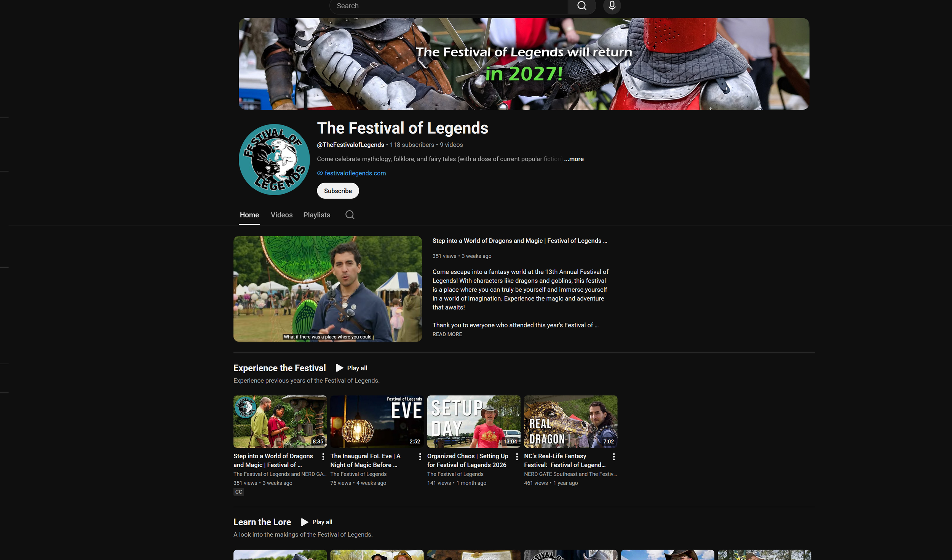Open NC's Real-Life Fantasy Festival video title
Image resolution: width=952 pixels, height=560 pixels.
(x=565, y=460)
